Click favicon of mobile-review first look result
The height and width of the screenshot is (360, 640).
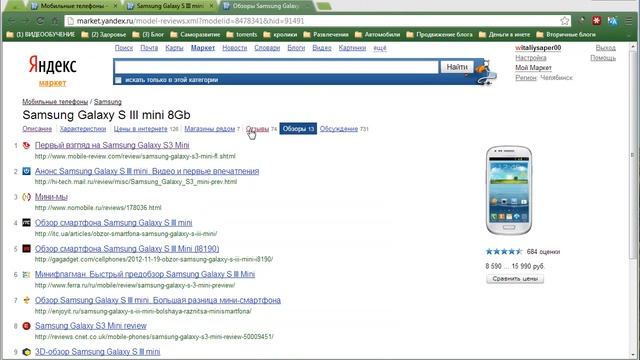26,145
